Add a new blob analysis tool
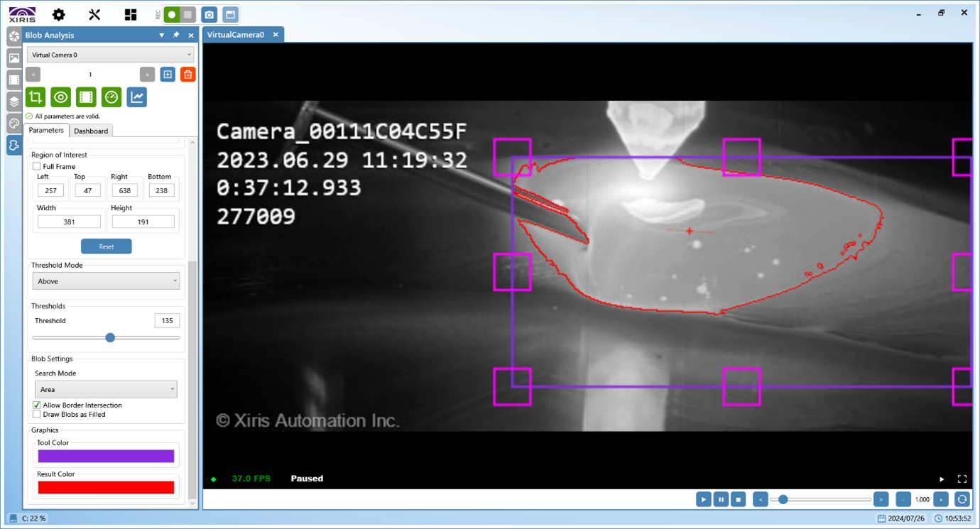The image size is (980, 529). point(168,74)
